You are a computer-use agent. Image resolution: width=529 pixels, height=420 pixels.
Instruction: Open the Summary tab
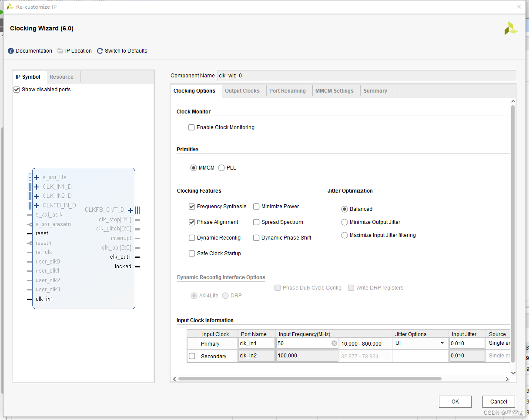(x=375, y=91)
